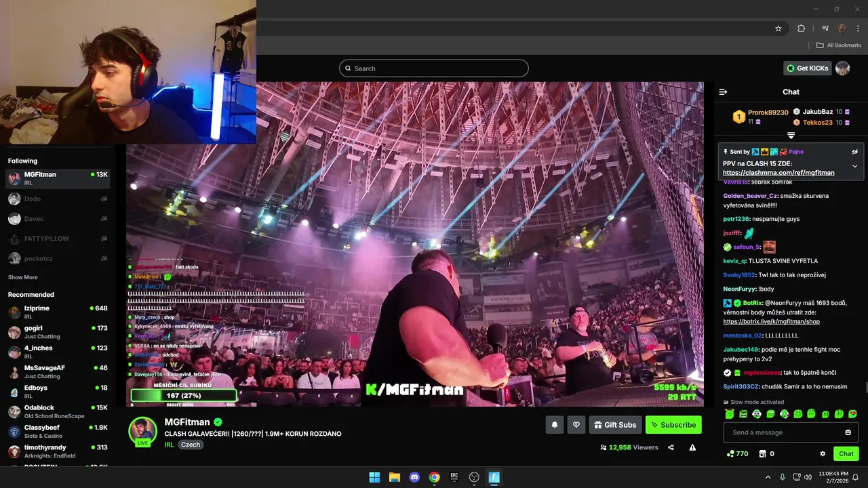Open Pajno's profile in pinned message
The width and height of the screenshot is (868, 488).
point(795,152)
